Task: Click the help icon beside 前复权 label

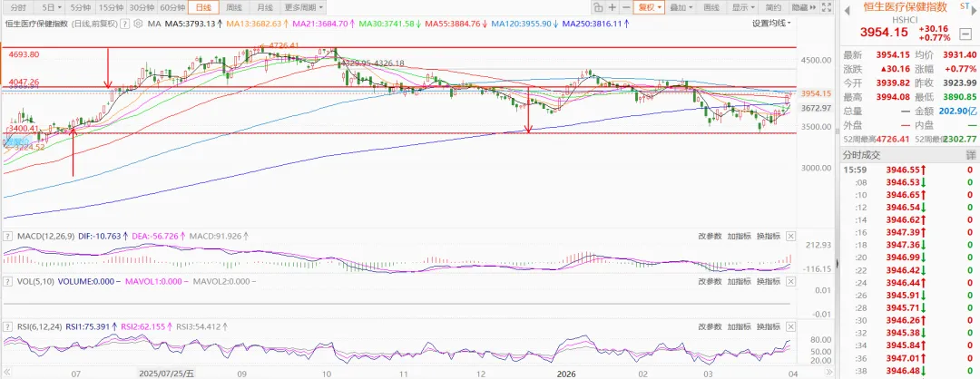Action: 124,24
